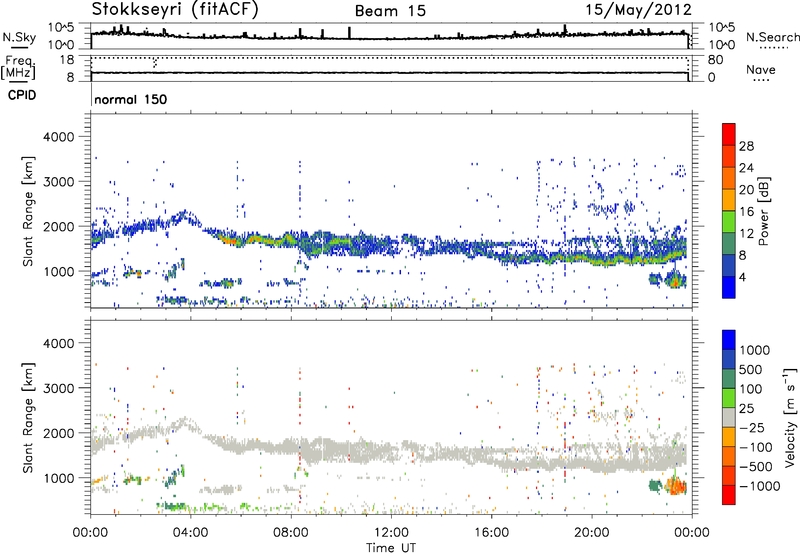The image size is (800, 554).
Task: Click the 'CPID' label
Action: tap(22, 95)
